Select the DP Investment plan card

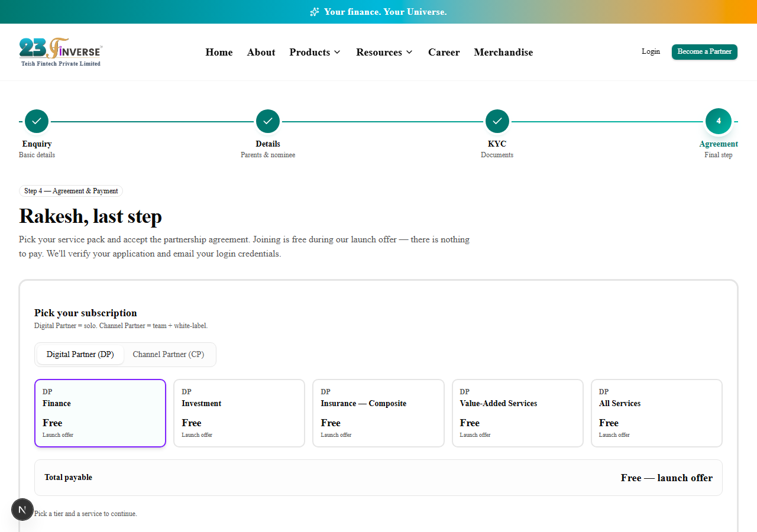pyautogui.click(x=239, y=413)
